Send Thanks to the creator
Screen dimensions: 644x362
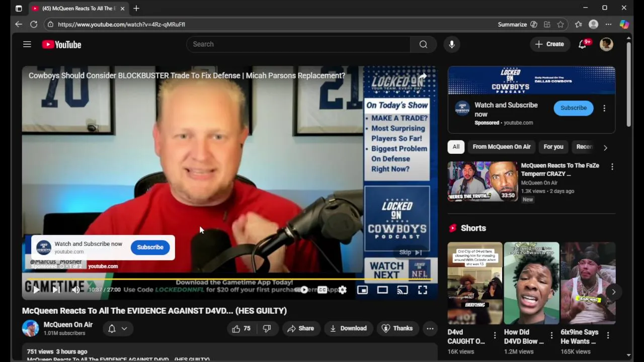(x=397, y=328)
